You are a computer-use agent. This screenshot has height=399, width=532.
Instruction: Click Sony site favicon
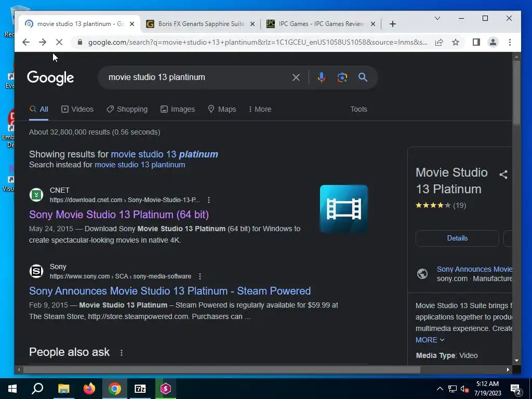[x=36, y=271]
